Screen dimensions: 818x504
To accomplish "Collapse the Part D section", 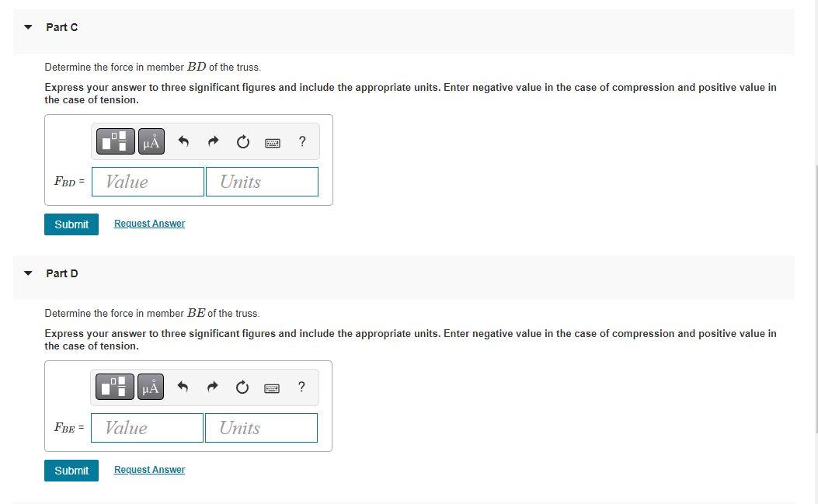I will [28, 273].
